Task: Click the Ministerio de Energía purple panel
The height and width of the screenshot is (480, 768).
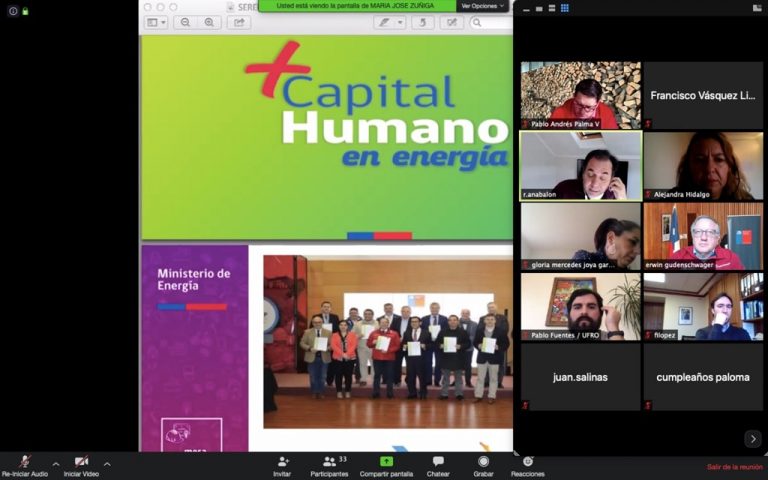Action: 194,348
